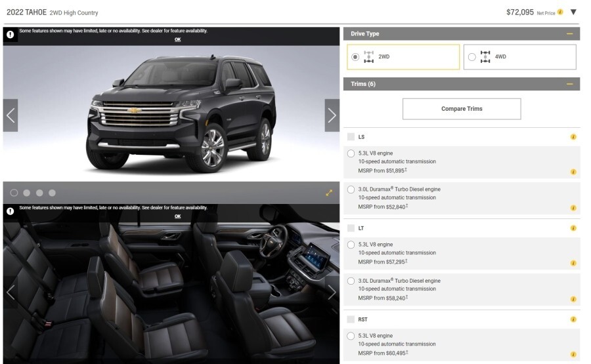This screenshot has height=364, width=591.
Task: Show info for the LT trim
Action: pyautogui.click(x=573, y=228)
